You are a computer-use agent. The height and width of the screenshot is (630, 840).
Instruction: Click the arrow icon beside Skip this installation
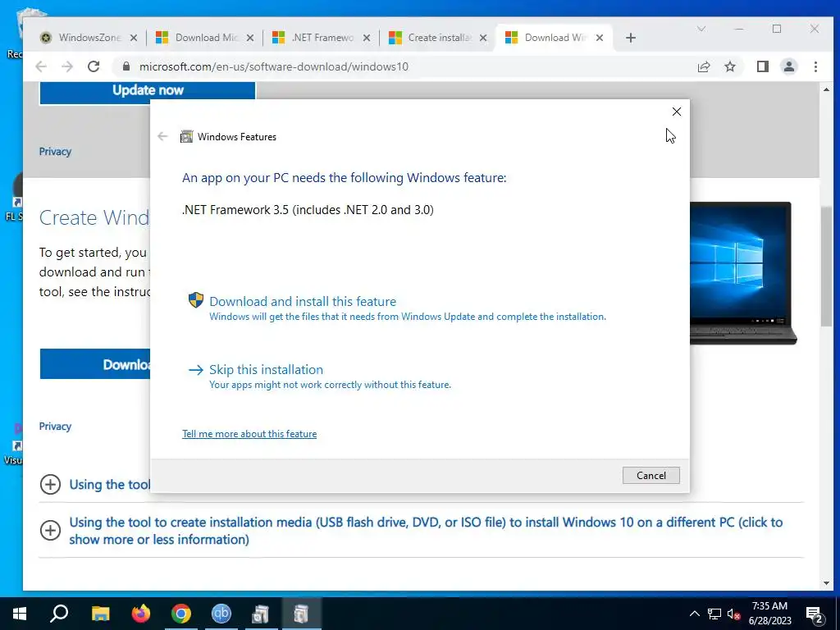tap(196, 370)
